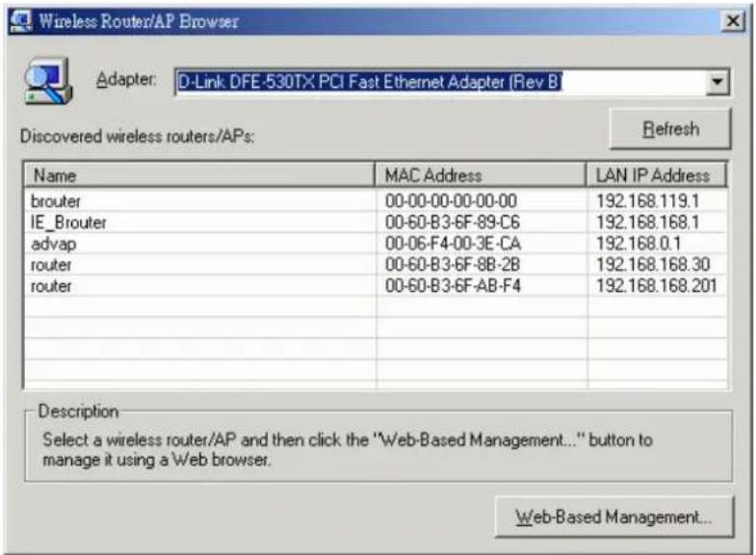Click MAC address 00-00-00-00-00-00
756x555 pixels.
tap(451, 201)
